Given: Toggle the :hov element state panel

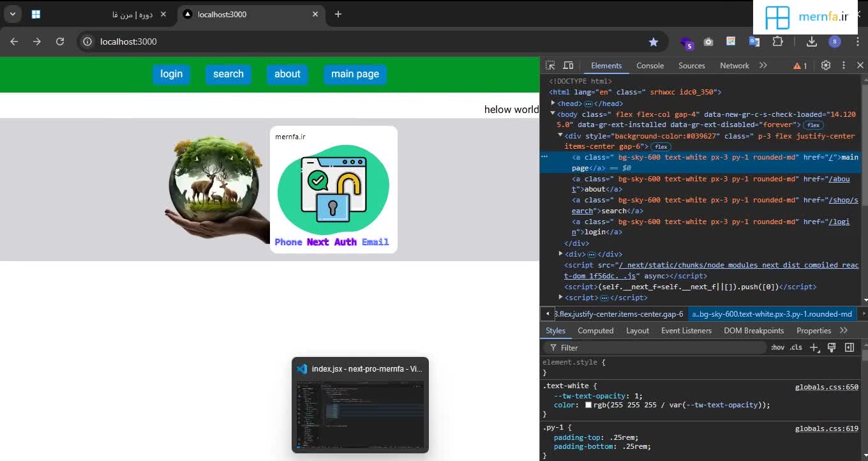Looking at the screenshot, I should click(777, 347).
